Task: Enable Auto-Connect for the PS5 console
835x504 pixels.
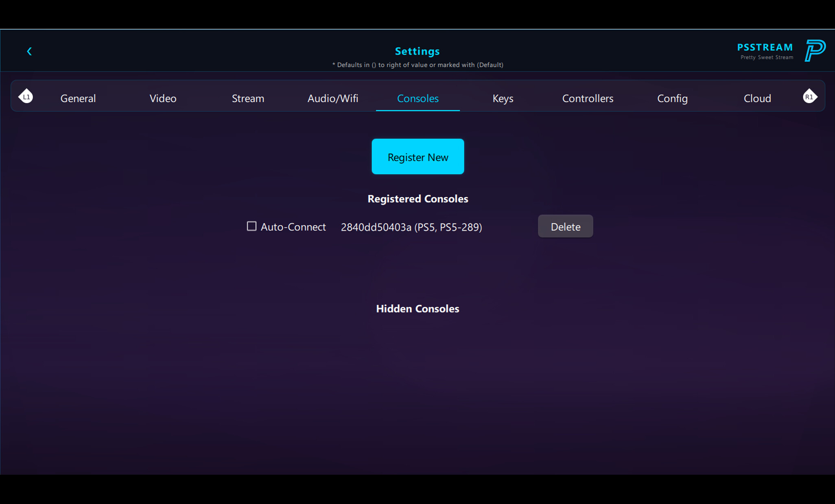Action: 251,226
